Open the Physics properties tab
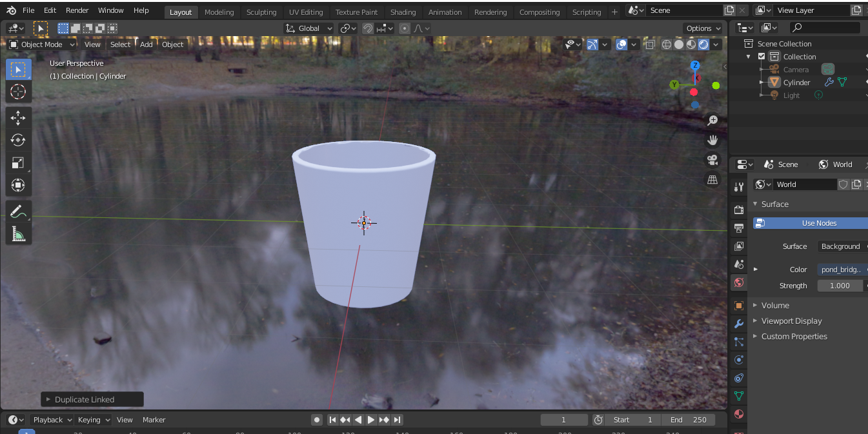This screenshot has height=434, width=868. (739, 360)
